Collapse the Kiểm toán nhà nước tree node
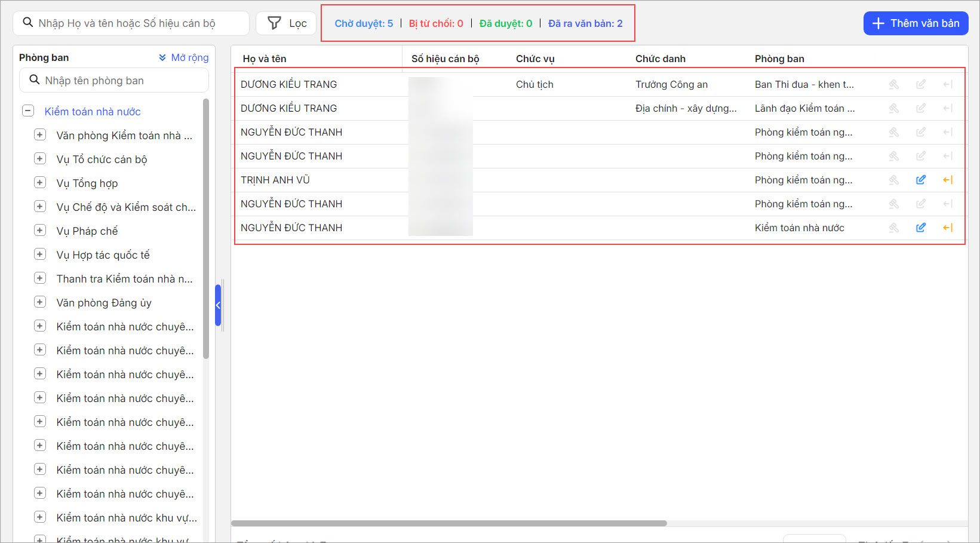 tap(27, 111)
